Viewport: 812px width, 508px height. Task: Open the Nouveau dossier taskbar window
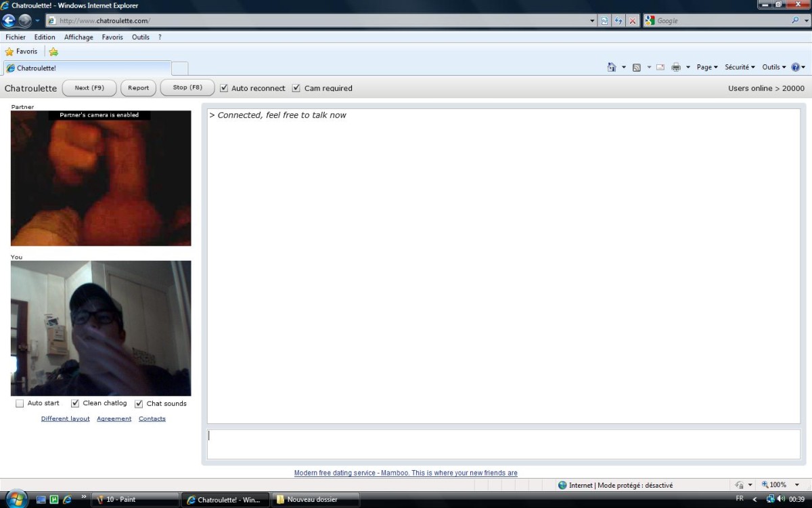pos(315,500)
